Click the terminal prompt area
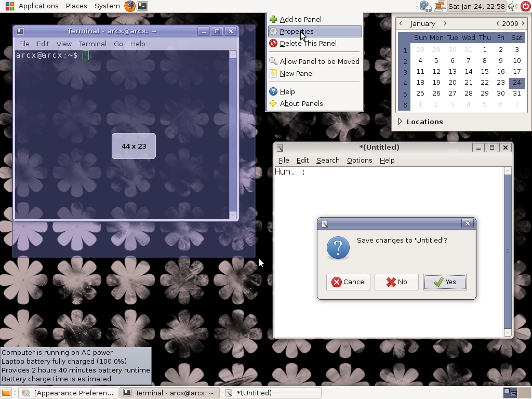Viewport: 532px width, 399px height. (x=122, y=136)
